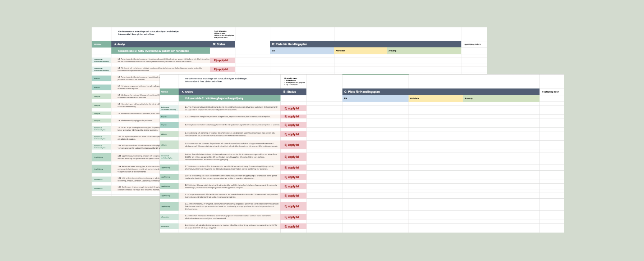
Task: Click 'Ansvarig' column header in back sheet
Action: 424,51
